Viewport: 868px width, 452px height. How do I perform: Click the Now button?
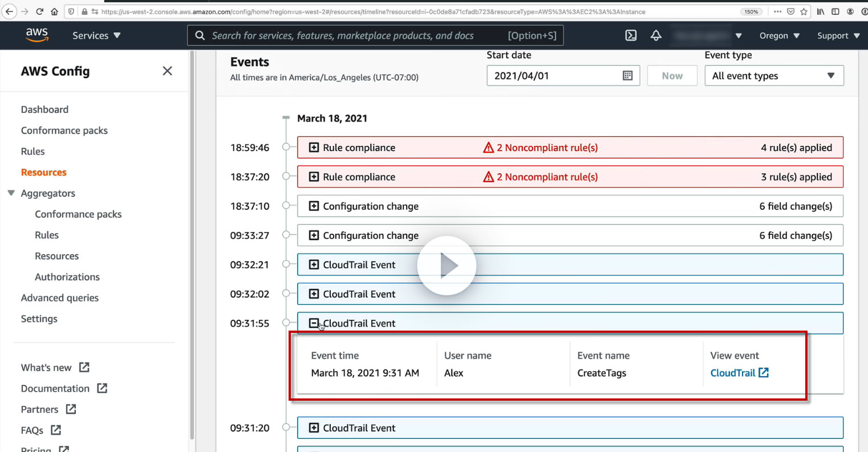point(672,76)
